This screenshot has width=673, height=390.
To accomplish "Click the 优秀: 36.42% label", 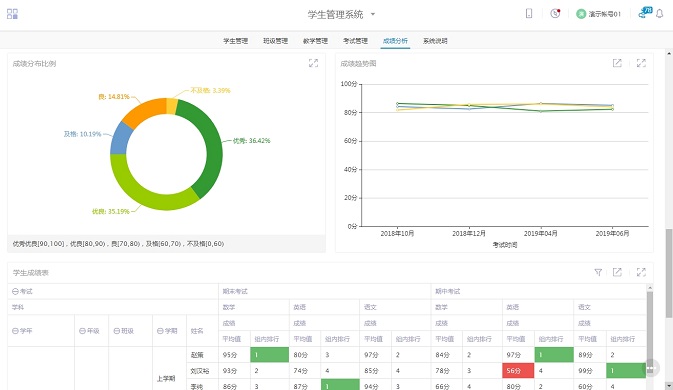I will click(252, 140).
